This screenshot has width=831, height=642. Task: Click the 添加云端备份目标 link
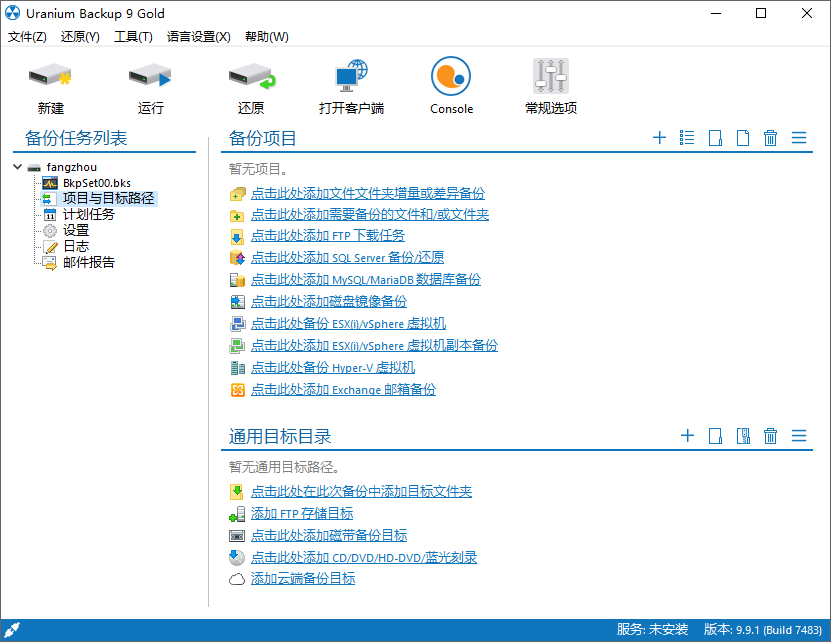click(302, 578)
